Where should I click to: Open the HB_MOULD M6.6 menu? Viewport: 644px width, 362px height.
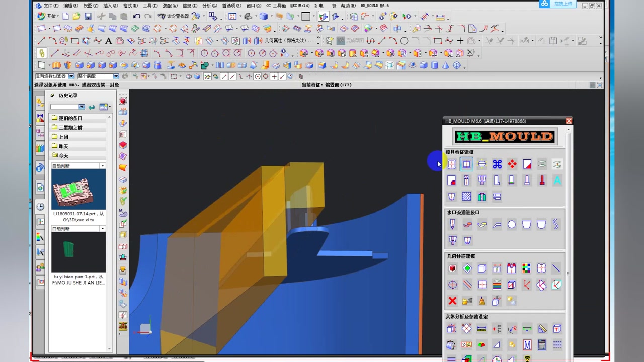[375, 6]
